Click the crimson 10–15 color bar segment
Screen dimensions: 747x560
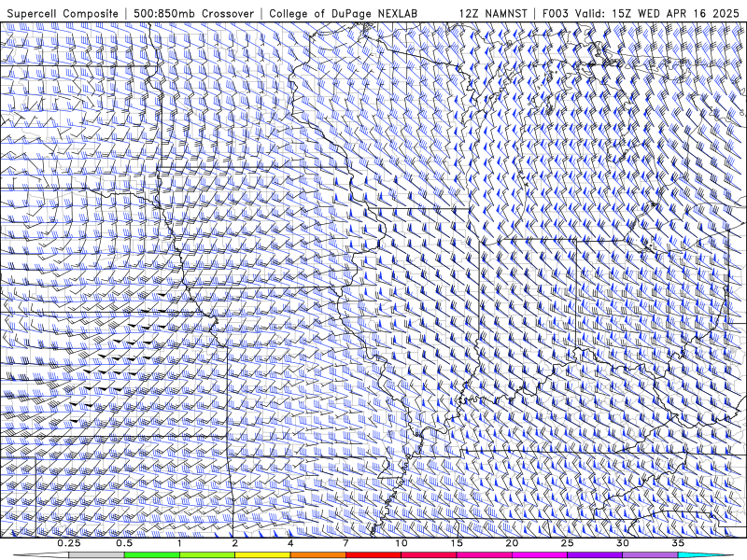point(429,555)
